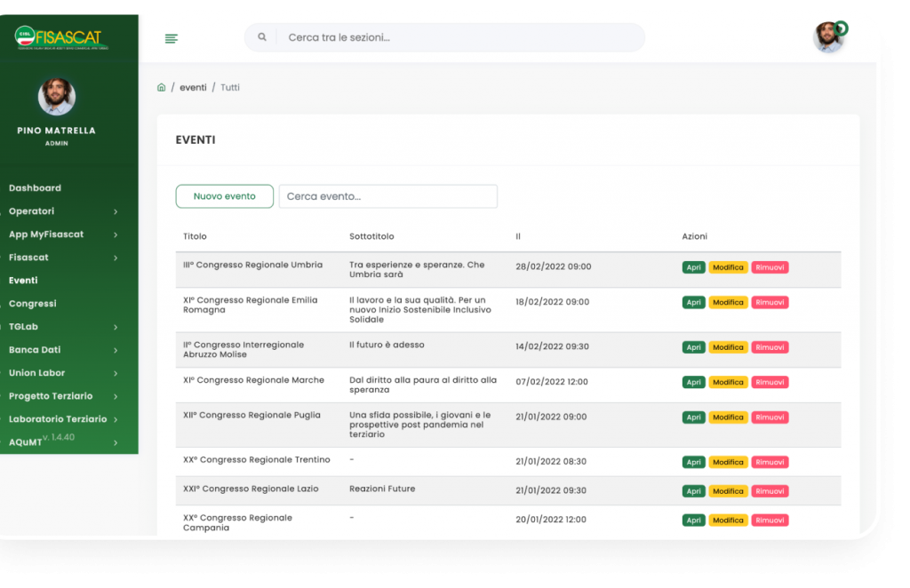Click the eventi breadcrumb link
This screenshot has height=588, width=910.
[x=193, y=87]
